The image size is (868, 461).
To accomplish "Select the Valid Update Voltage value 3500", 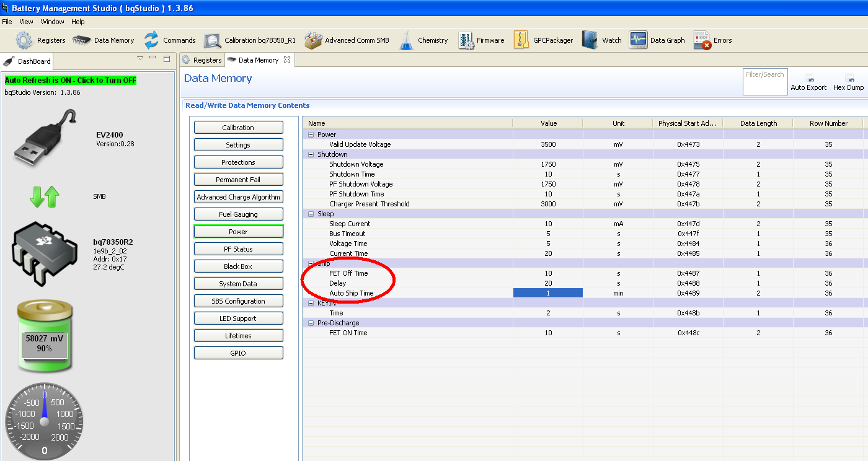I will (x=548, y=144).
